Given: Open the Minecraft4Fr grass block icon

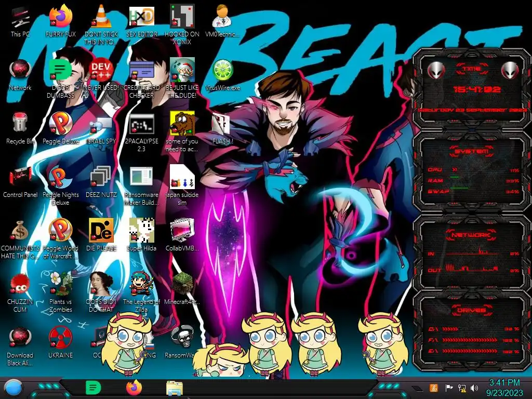Looking at the screenshot, I should (182, 284).
